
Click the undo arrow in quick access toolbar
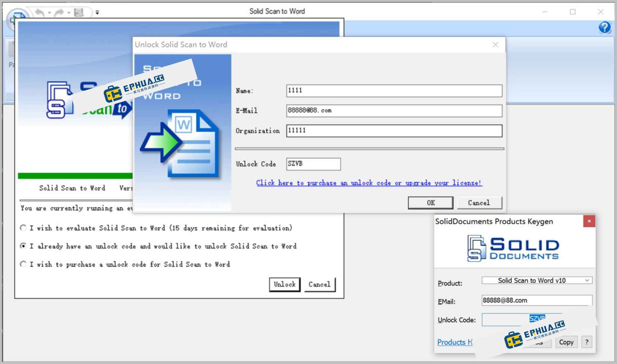point(39,12)
